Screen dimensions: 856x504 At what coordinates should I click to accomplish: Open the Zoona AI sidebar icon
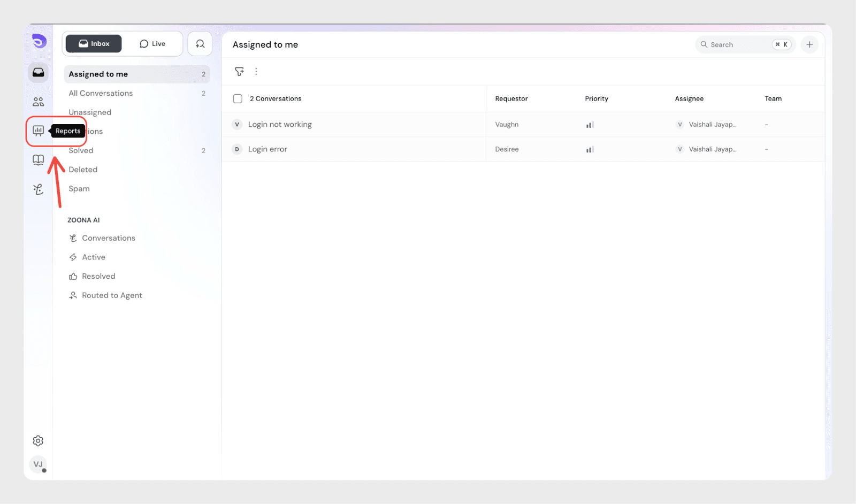(x=38, y=189)
